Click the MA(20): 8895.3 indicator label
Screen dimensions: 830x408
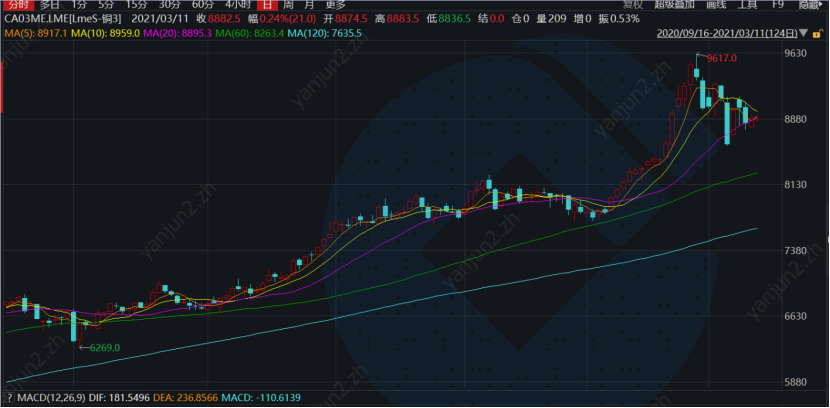pyautogui.click(x=177, y=33)
